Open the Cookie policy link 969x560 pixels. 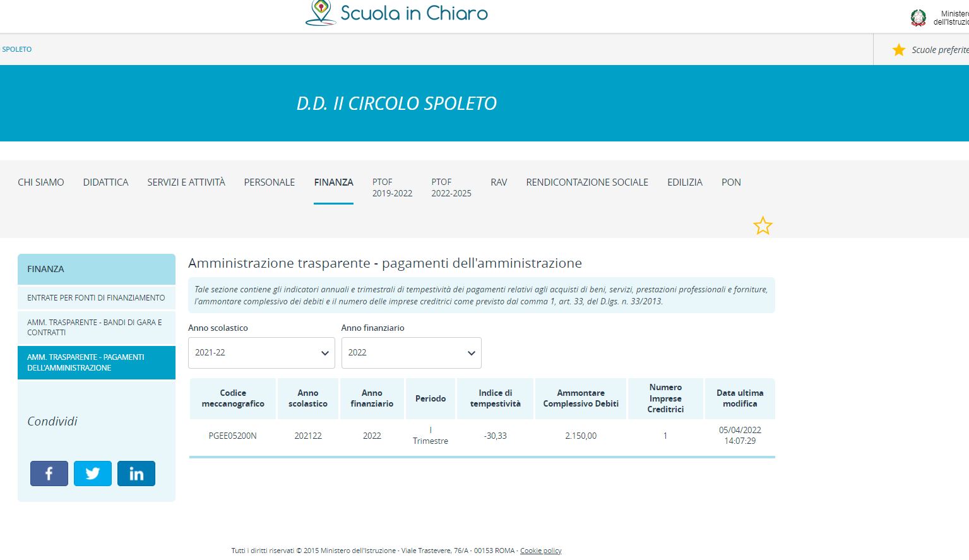(x=540, y=551)
